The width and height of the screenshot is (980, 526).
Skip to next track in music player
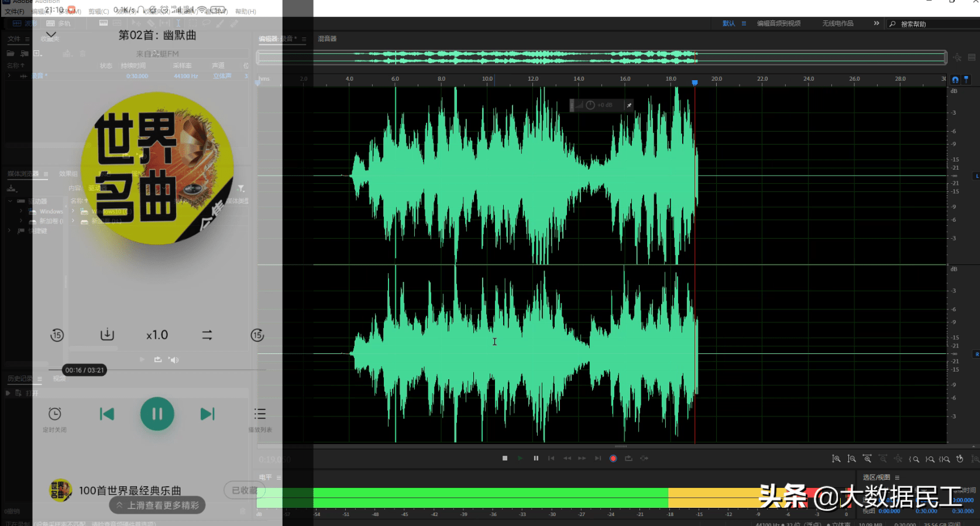208,414
